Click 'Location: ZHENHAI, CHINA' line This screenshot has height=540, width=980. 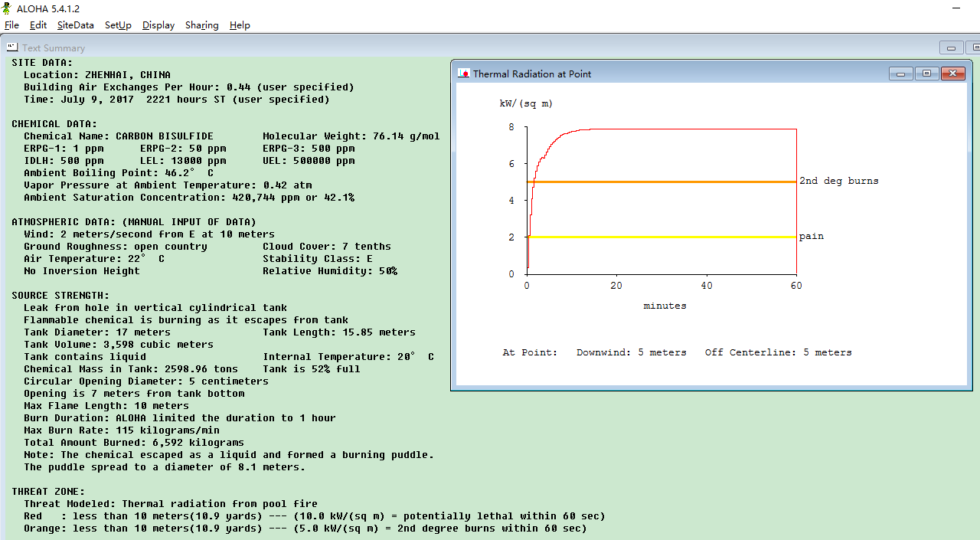point(97,75)
